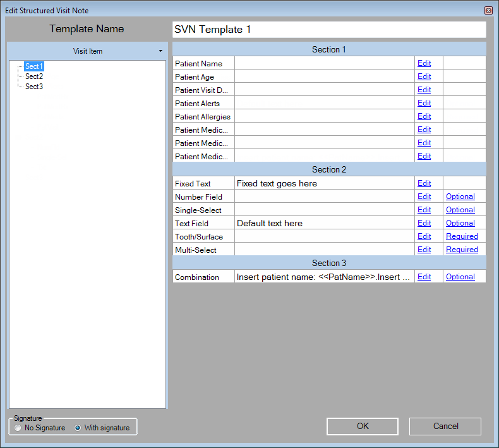Select the No Signature radio button
Image resolution: width=499 pixels, height=448 pixels.
tap(18, 428)
